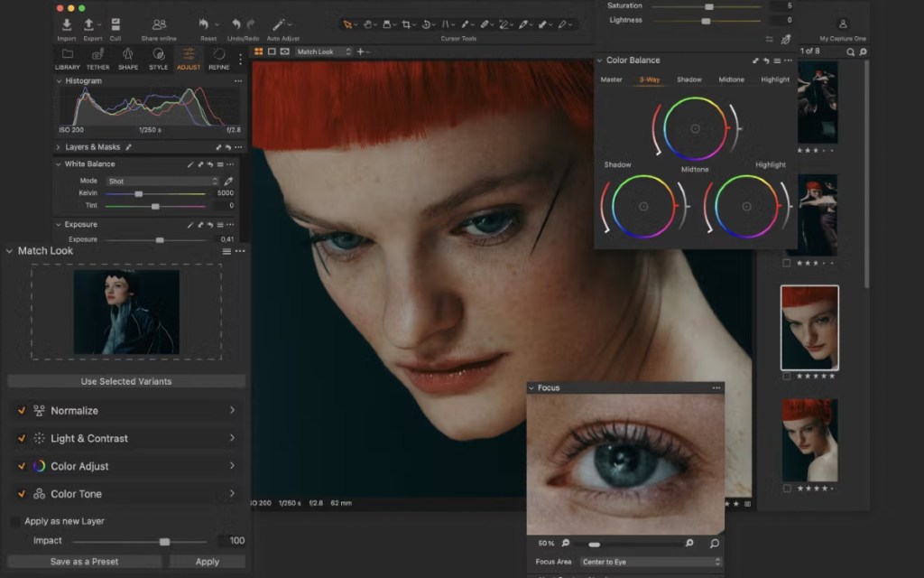Disable the Light & Contrast checkbox
The width and height of the screenshot is (924, 578).
tap(22, 438)
